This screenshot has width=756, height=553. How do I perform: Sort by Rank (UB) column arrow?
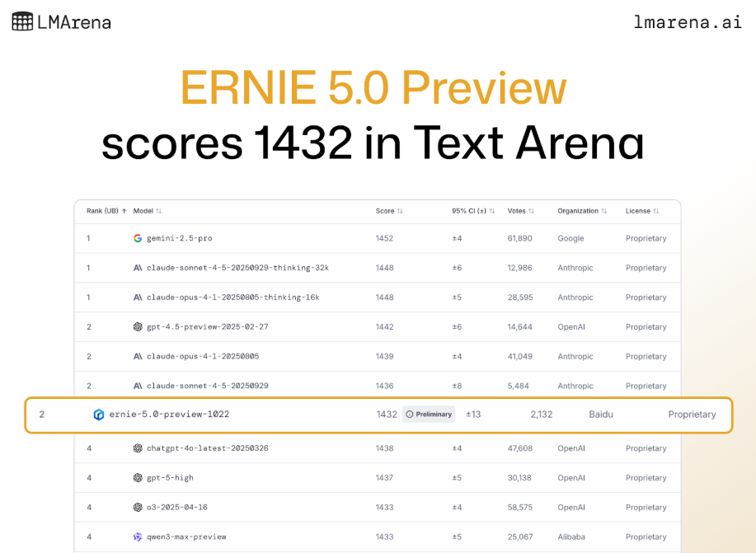(x=124, y=211)
